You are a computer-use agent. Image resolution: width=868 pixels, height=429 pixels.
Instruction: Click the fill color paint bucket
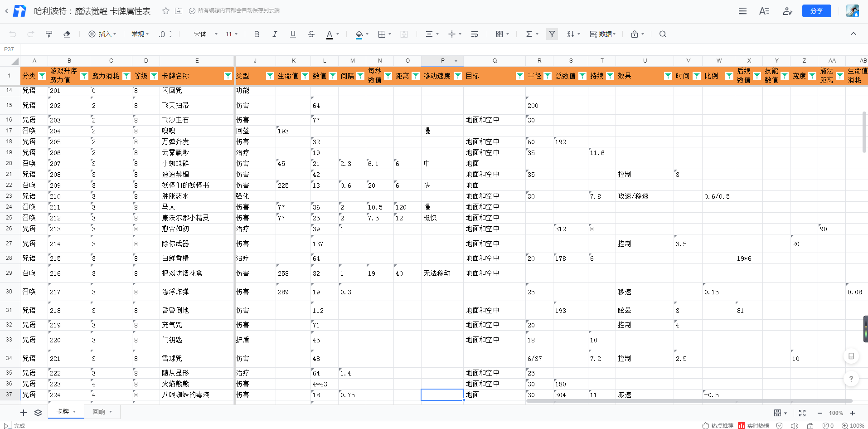[359, 34]
